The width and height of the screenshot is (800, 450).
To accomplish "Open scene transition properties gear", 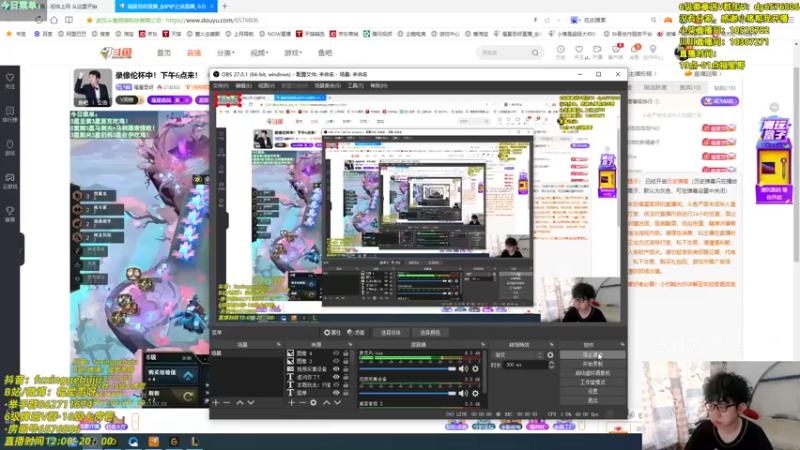I will 550,355.
